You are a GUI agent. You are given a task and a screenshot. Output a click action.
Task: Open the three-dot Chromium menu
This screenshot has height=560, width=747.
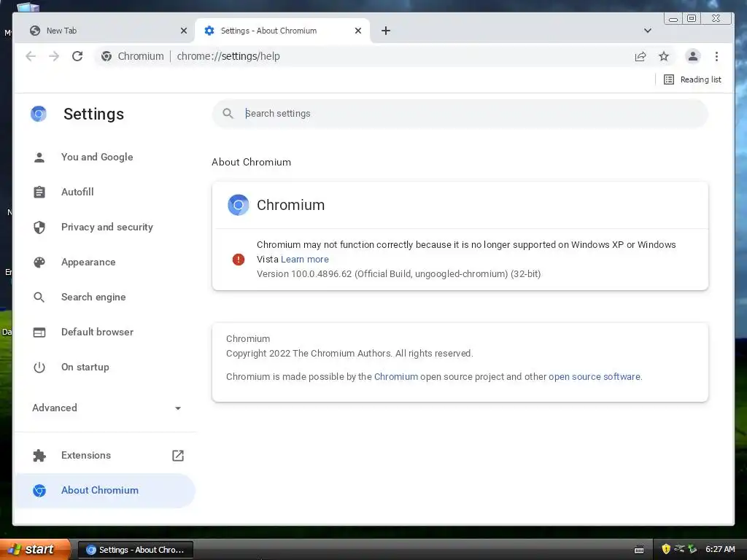click(x=716, y=56)
